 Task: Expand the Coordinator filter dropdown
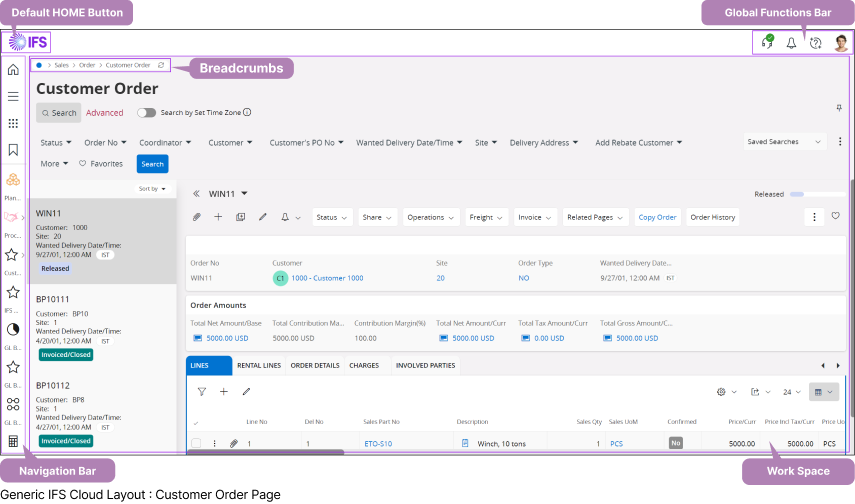pos(167,143)
